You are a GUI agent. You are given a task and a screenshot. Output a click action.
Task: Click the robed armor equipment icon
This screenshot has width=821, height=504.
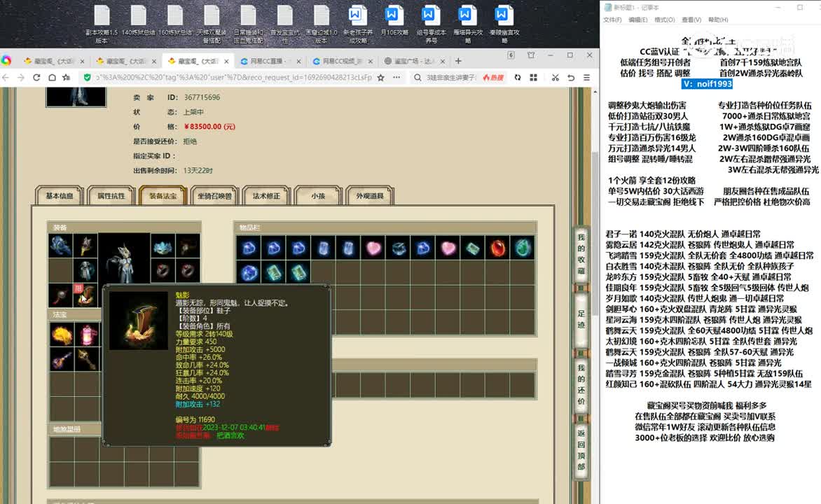[85, 271]
